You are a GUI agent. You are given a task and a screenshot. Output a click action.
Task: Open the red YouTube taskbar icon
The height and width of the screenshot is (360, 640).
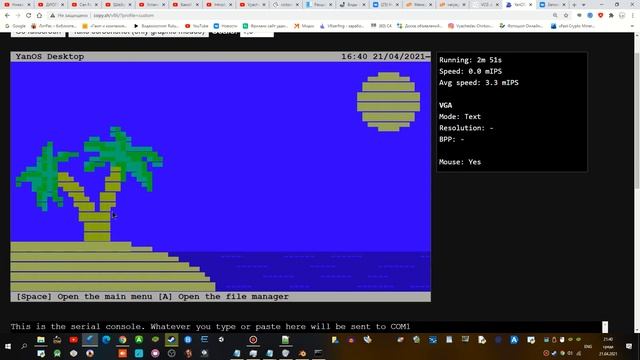[73, 340]
